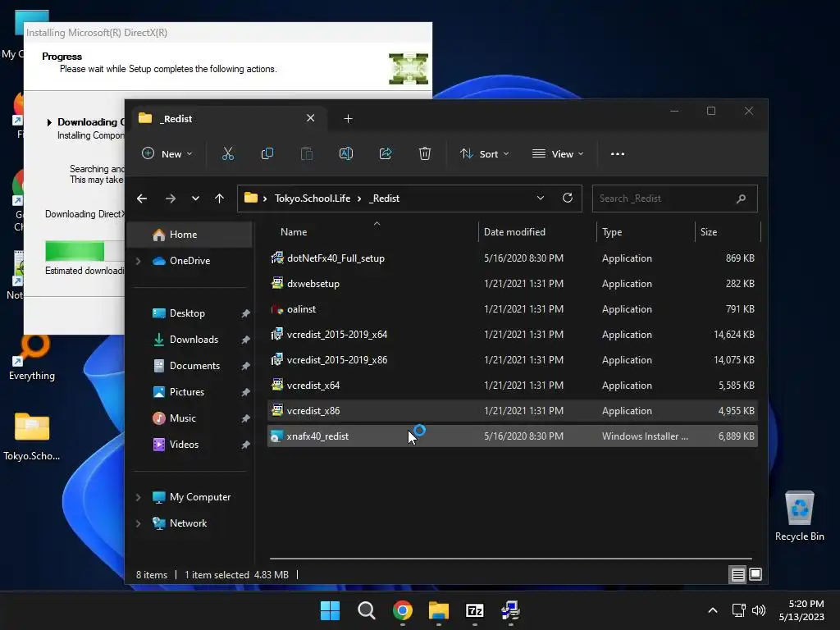Open Downloads in quick access
Image resolution: width=840 pixels, height=630 pixels.
click(194, 340)
